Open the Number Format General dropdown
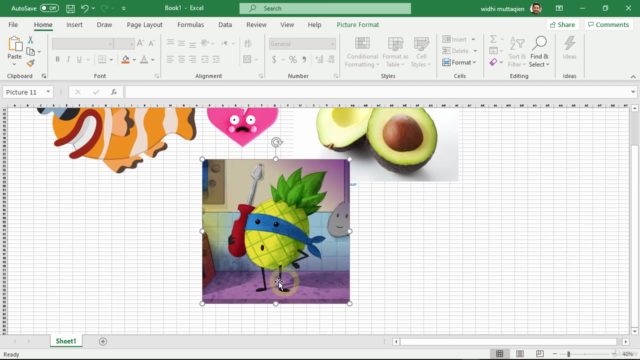Viewport: 640px width, 360px height. 332,44
